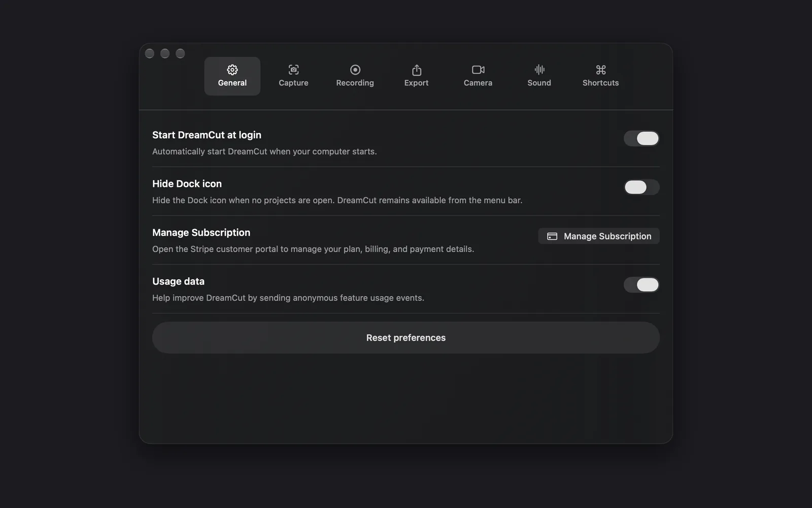Image resolution: width=812 pixels, height=508 pixels.
Task: Click the window zoom button
Action: (180, 53)
